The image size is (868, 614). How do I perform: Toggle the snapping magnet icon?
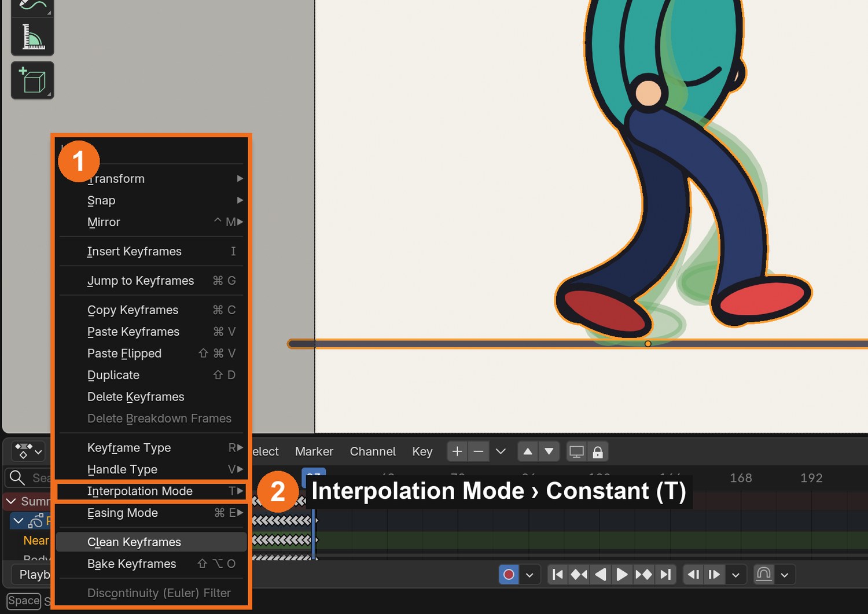pyautogui.click(x=764, y=574)
